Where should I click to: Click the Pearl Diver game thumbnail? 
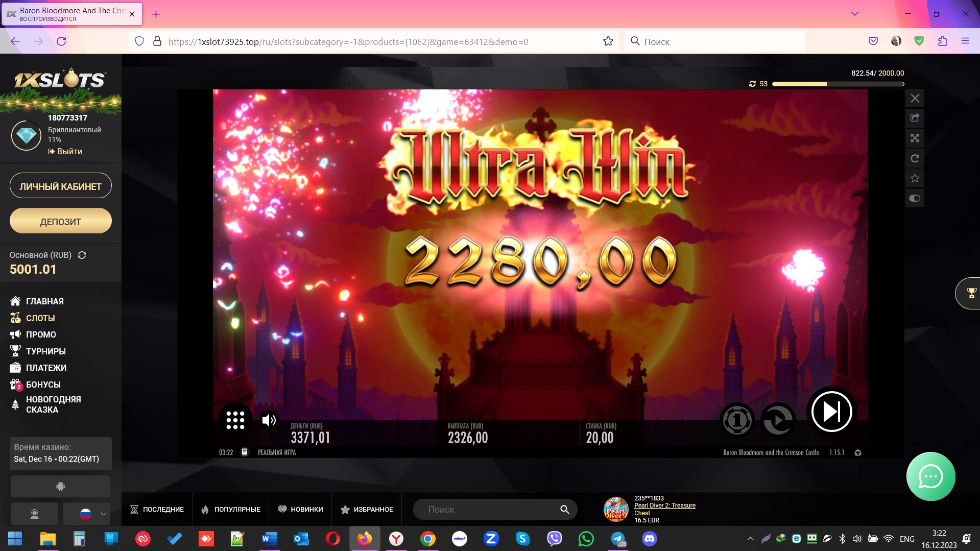616,509
